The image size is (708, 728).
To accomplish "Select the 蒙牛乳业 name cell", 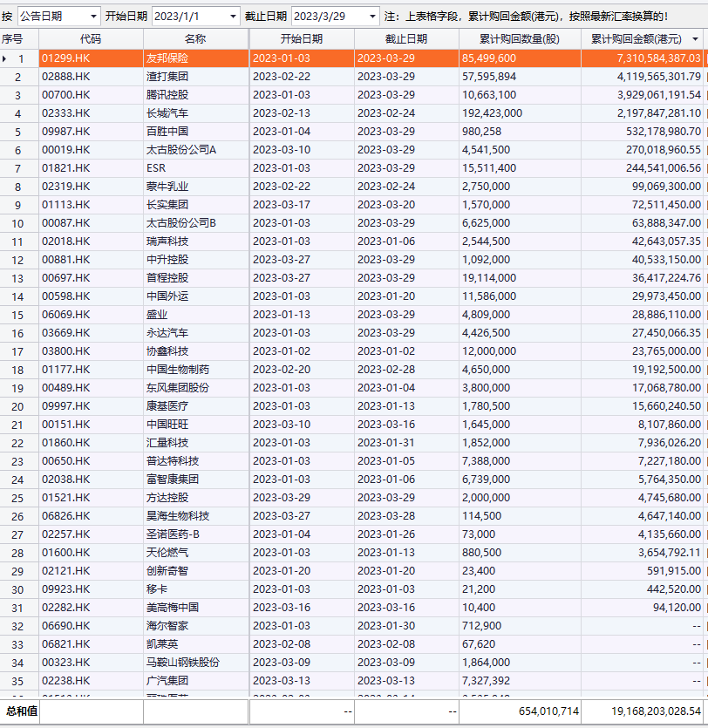I will [195, 187].
